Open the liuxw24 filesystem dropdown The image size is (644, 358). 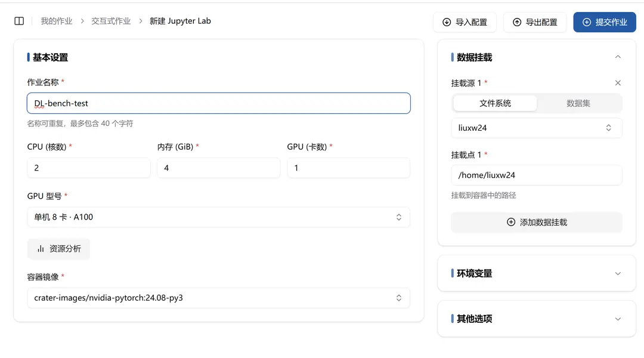[x=537, y=128]
